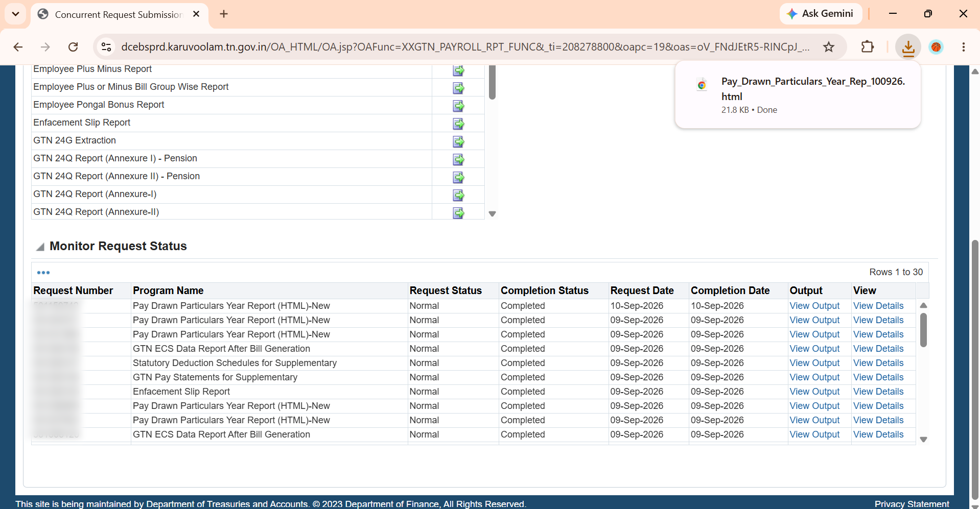980x509 pixels.
Task: Open the browser extensions puzzle icon
Action: click(x=868, y=47)
